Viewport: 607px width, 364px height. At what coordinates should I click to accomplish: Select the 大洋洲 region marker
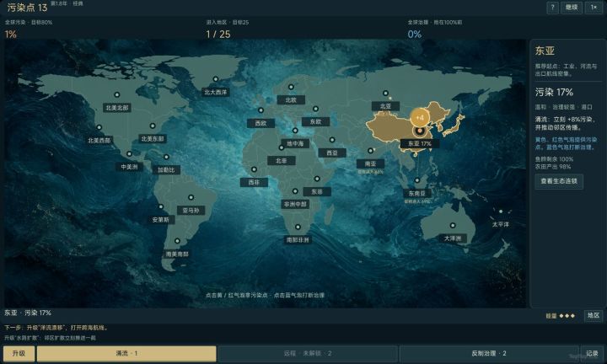coord(453,225)
